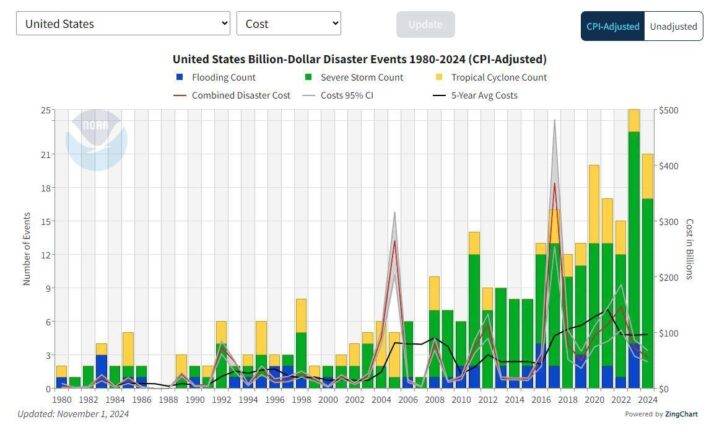Toggle Costs 95% CI legend line

pos(338,95)
